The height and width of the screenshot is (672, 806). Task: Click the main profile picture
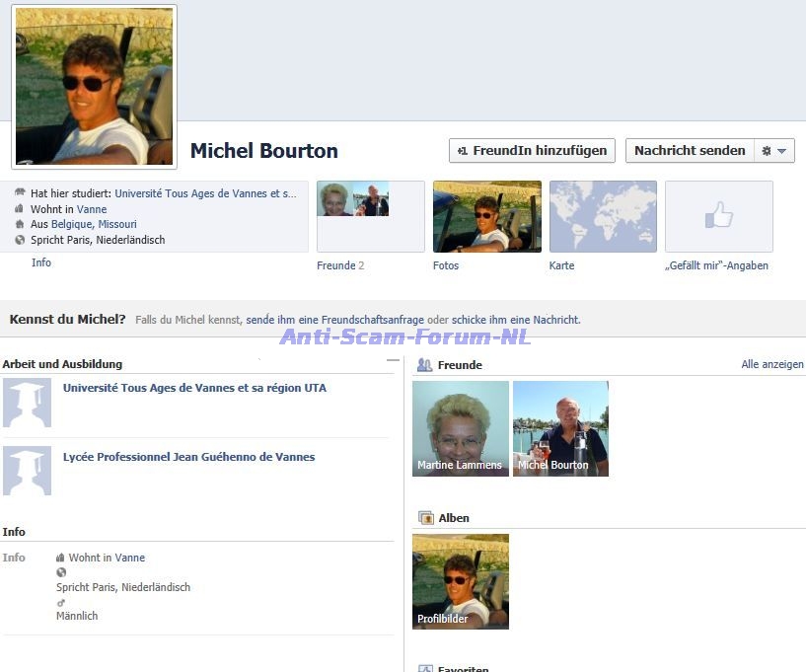click(95, 86)
